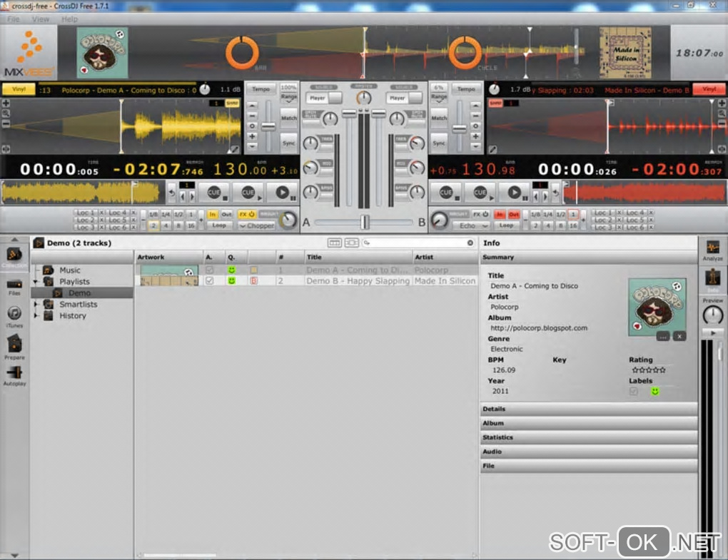The height and width of the screenshot is (560, 728).
Task: Toggle deck B loop Out button
Action: click(513, 214)
